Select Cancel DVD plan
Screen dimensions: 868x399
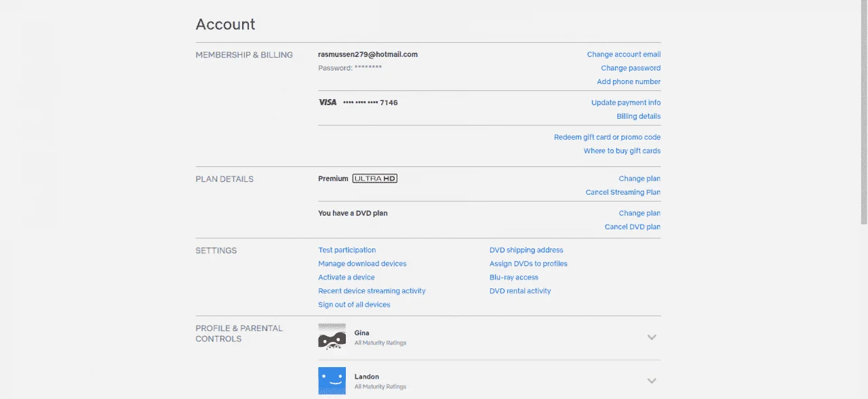(632, 227)
